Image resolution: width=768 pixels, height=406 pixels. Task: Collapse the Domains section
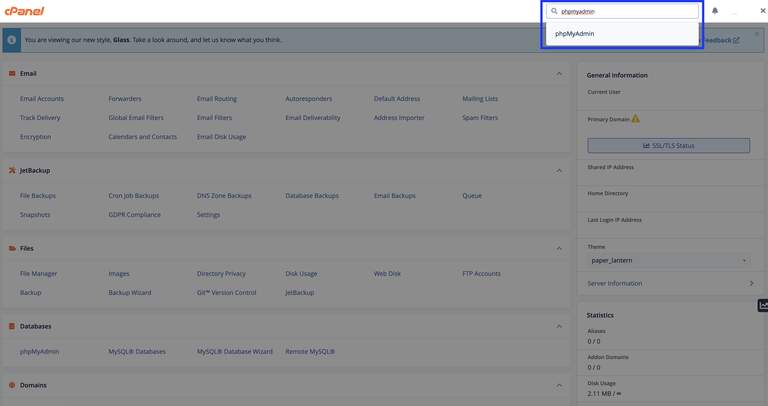click(559, 385)
